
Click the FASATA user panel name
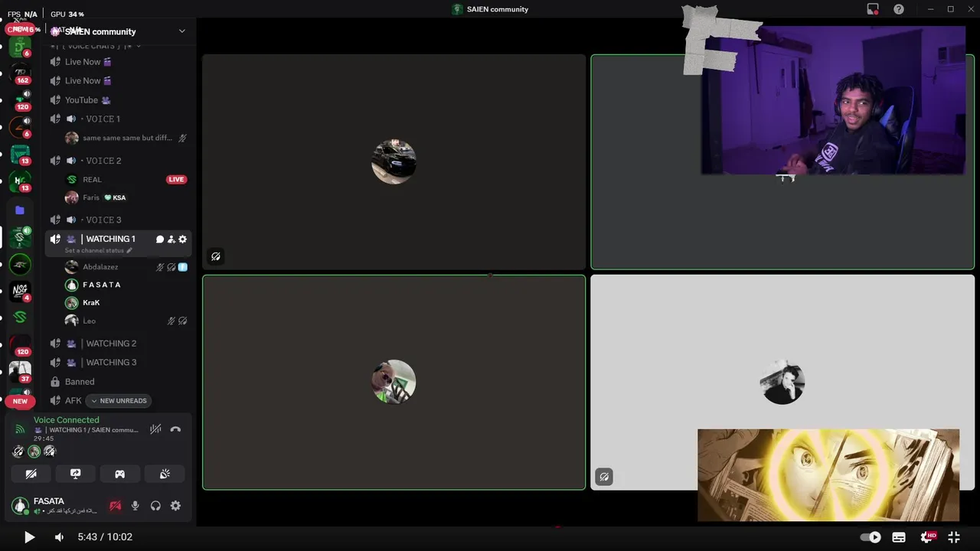point(49,501)
